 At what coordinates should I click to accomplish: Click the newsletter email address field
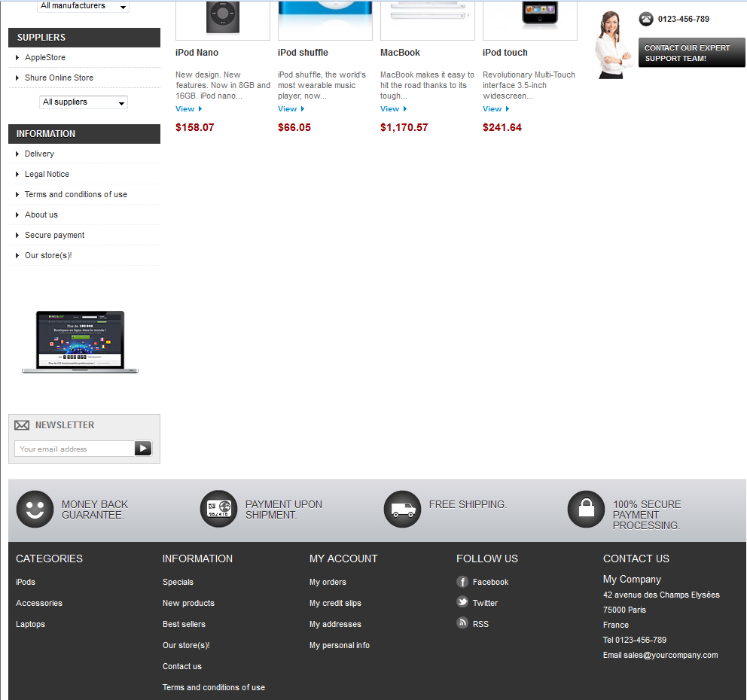point(75,449)
